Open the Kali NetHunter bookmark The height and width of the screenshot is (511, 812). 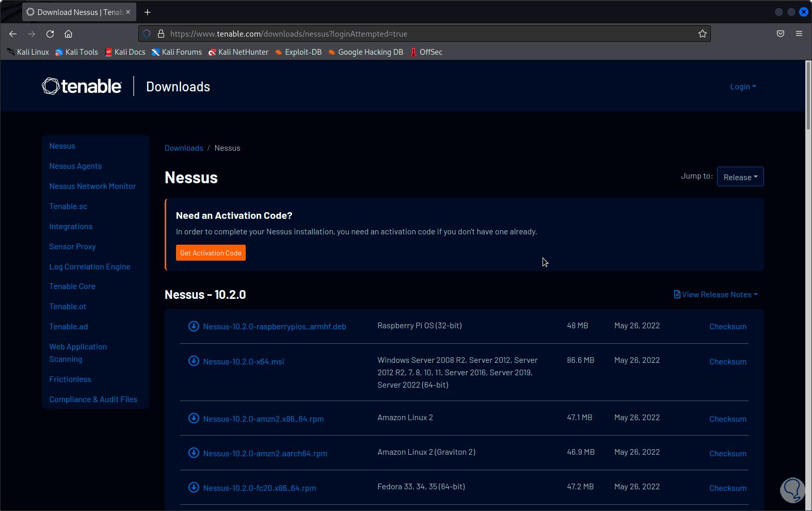pyautogui.click(x=238, y=52)
